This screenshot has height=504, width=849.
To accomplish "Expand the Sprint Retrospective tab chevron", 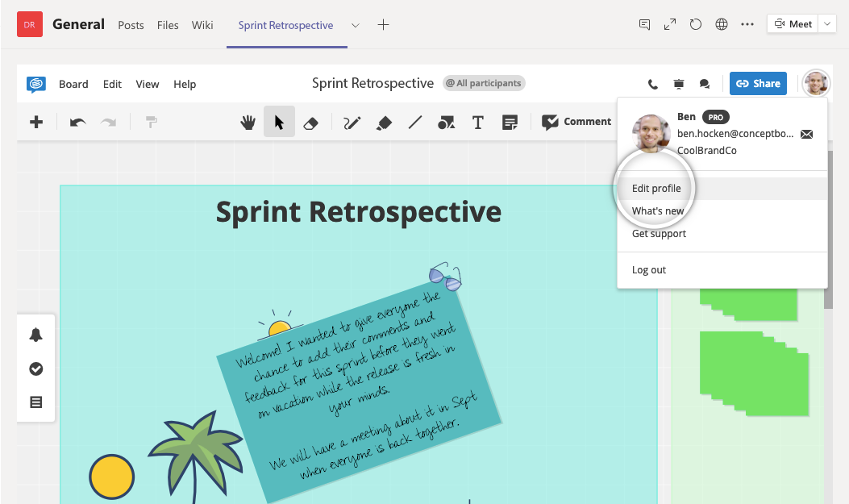I will coord(355,25).
